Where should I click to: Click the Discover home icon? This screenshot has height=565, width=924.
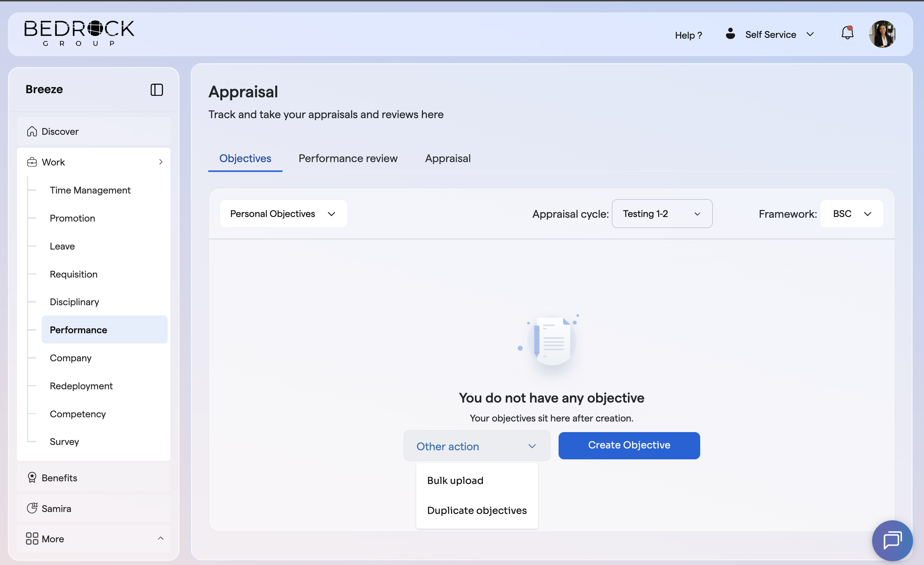(x=32, y=131)
